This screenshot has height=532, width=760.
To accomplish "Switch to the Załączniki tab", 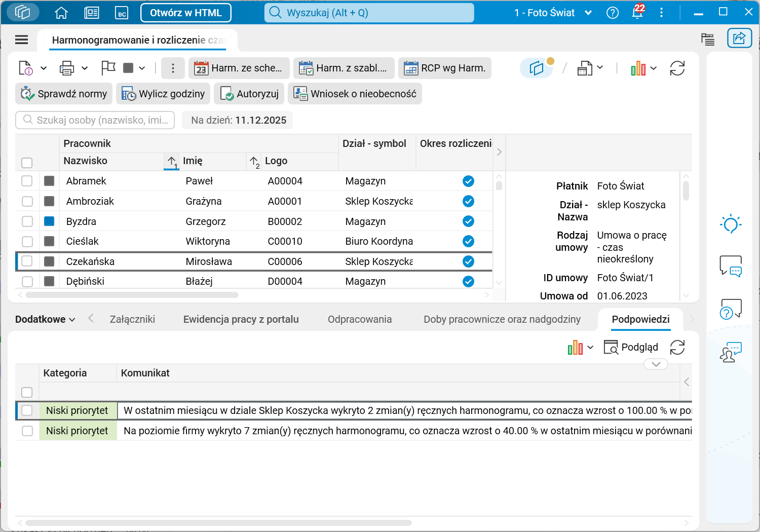I will coord(132,319).
